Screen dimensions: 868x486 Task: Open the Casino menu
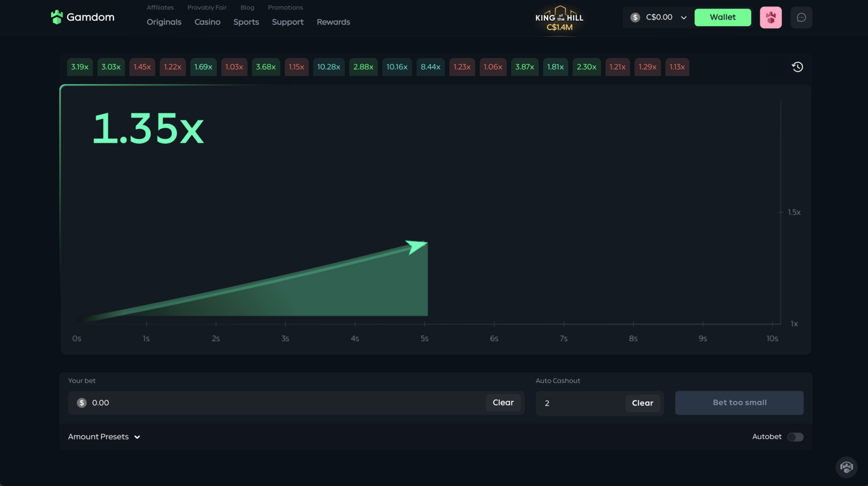point(207,22)
